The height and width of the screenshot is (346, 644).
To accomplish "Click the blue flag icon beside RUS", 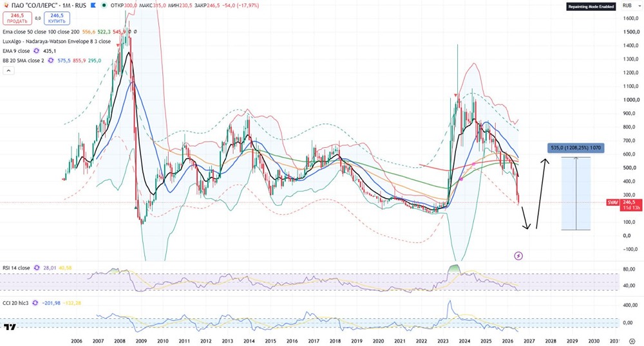I will click(93, 6).
